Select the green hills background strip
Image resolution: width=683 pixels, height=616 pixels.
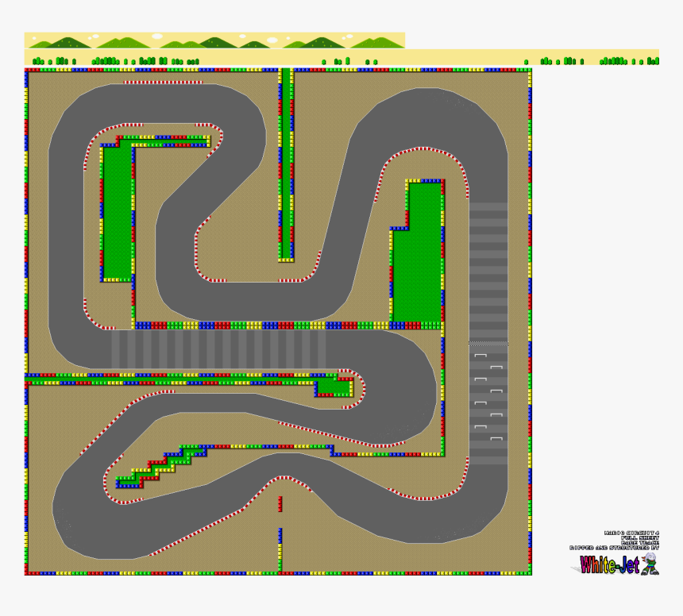click(214, 40)
